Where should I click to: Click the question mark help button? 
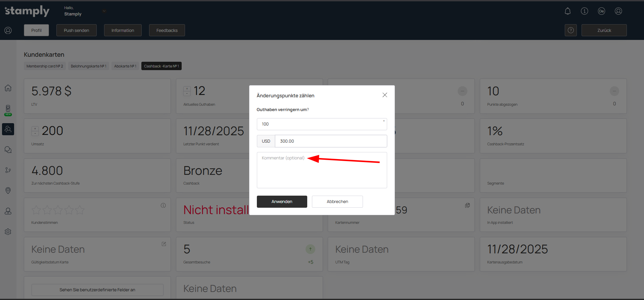pos(570,30)
